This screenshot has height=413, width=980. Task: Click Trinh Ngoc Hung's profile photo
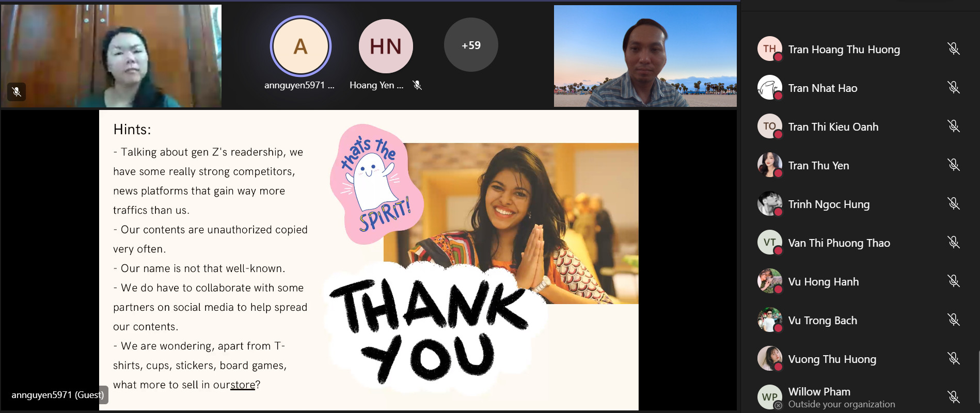coord(769,203)
